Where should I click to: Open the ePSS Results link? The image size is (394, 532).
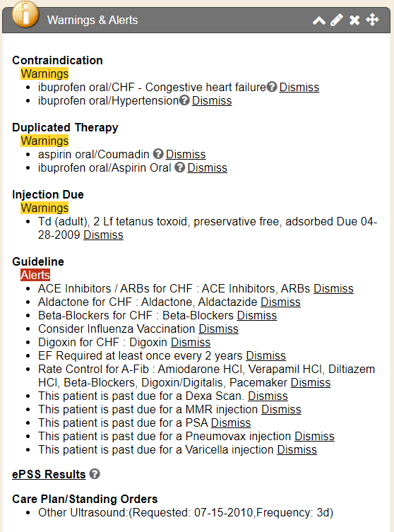49,474
